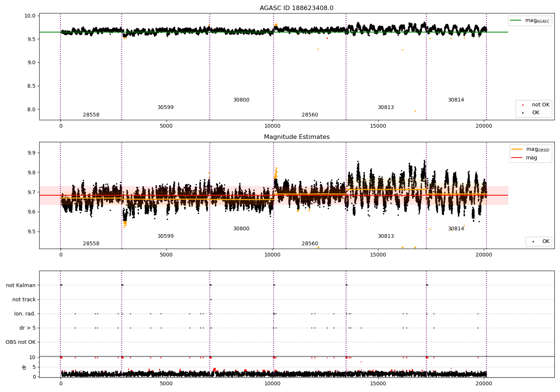
Task: Click the 'dr' axis label of bottom plot
Action: (24, 367)
